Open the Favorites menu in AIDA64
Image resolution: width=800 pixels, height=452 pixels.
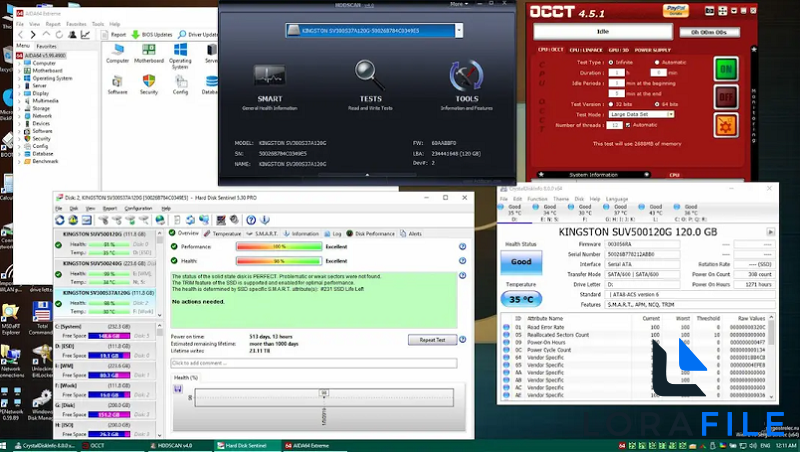coord(76,24)
